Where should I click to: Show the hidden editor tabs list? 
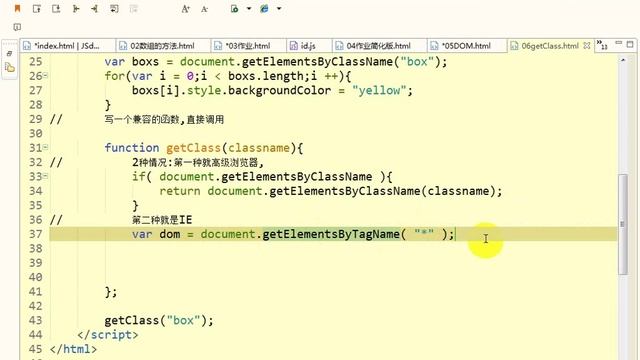coord(602,44)
